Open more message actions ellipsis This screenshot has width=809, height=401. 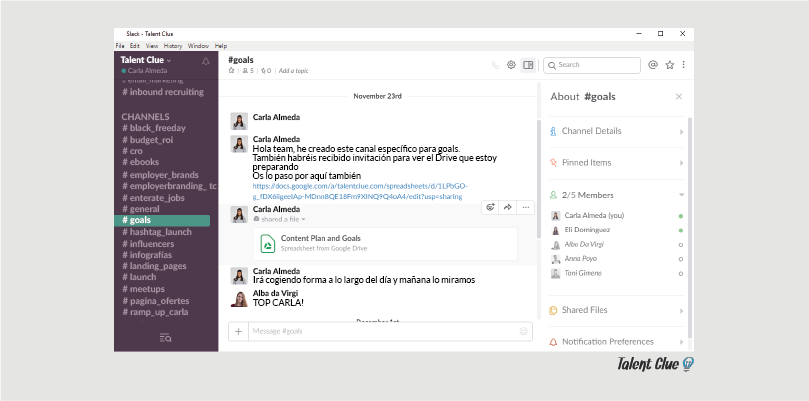click(525, 207)
